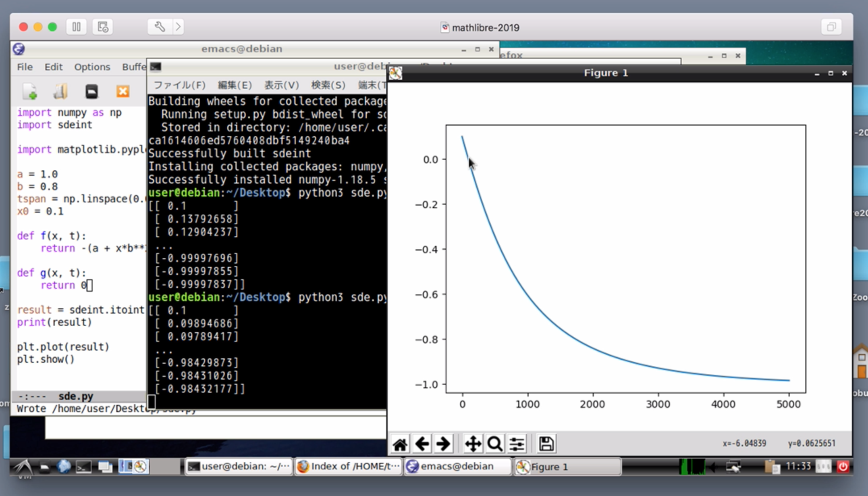Open the Emacs File menu

coord(25,67)
